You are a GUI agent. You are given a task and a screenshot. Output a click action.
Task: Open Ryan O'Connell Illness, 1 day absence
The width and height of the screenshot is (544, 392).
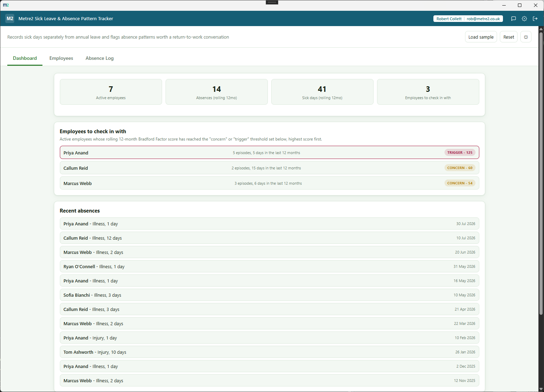pos(270,266)
